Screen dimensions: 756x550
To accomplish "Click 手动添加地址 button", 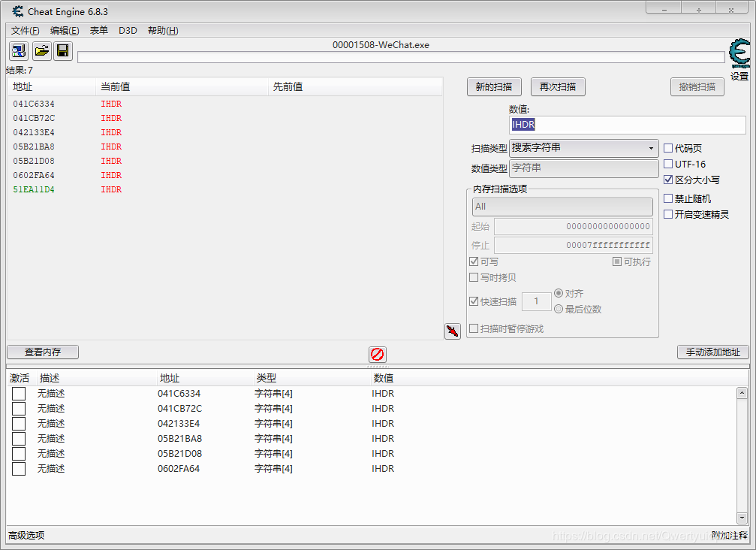I will click(x=713, y=352).
